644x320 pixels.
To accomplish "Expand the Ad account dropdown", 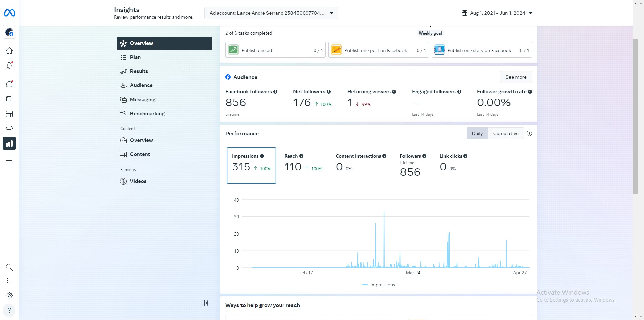I will click(x=271, y=13).
